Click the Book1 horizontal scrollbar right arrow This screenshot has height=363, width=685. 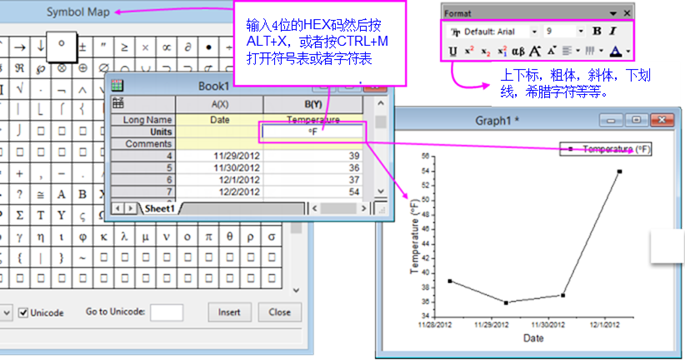(x=363, y=209)
